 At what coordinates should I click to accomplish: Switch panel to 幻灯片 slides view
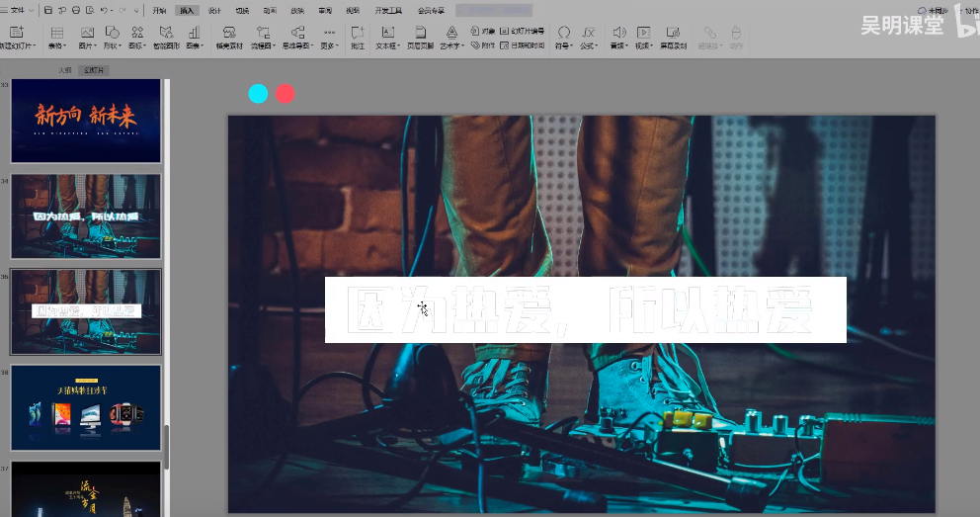tap(95, 70)
